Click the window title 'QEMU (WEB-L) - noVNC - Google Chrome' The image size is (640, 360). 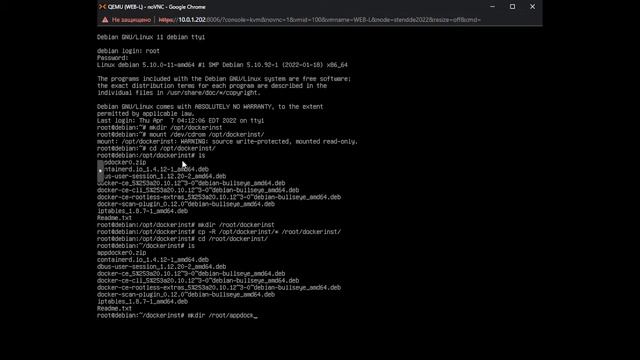157,7
